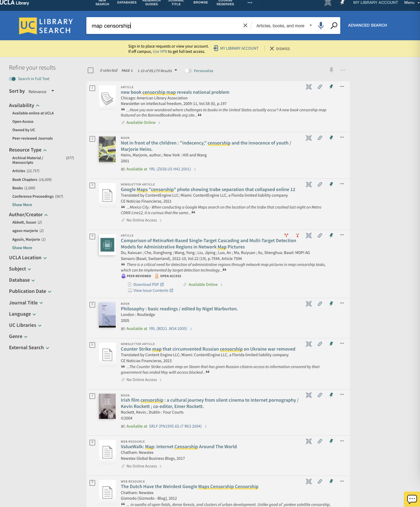420x507 pixels.
Task: Collapse the Resource Type filter section
Action: pos(28,150)
